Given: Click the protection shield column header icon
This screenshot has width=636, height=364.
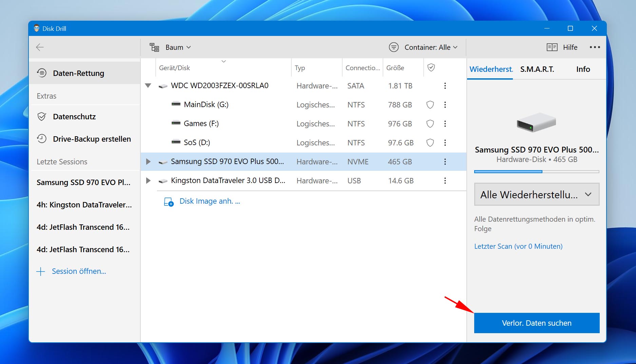Looking at the screenshot, I should 431,67.
